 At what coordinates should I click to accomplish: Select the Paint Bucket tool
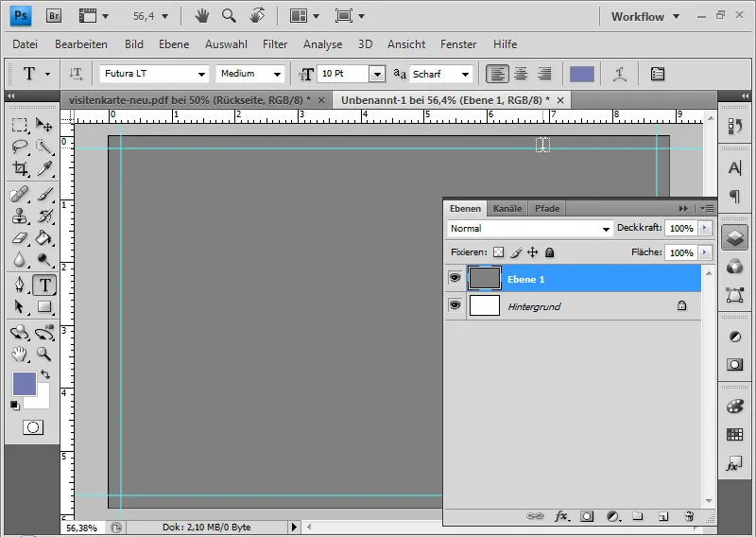44,238
